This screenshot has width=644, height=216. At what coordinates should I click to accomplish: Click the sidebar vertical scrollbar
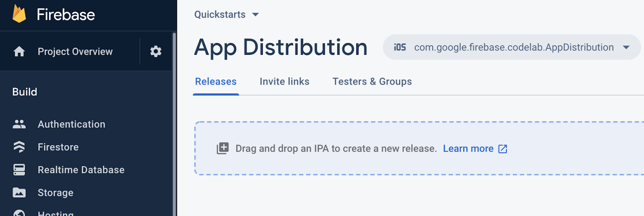click(174, 121)
